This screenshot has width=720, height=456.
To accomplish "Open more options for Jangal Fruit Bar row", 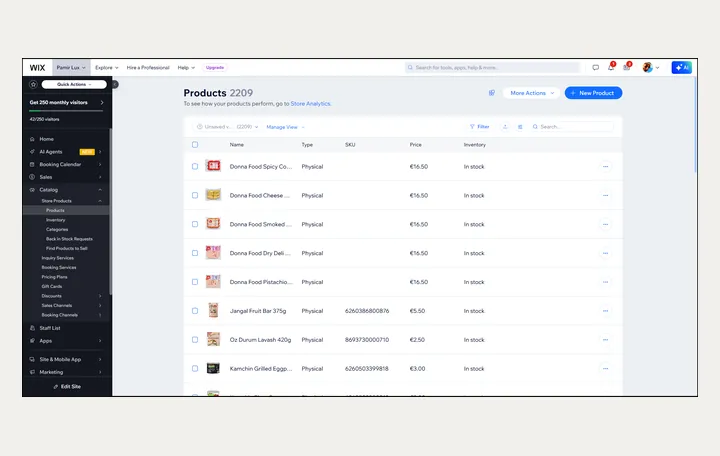I will pos(605,311).
